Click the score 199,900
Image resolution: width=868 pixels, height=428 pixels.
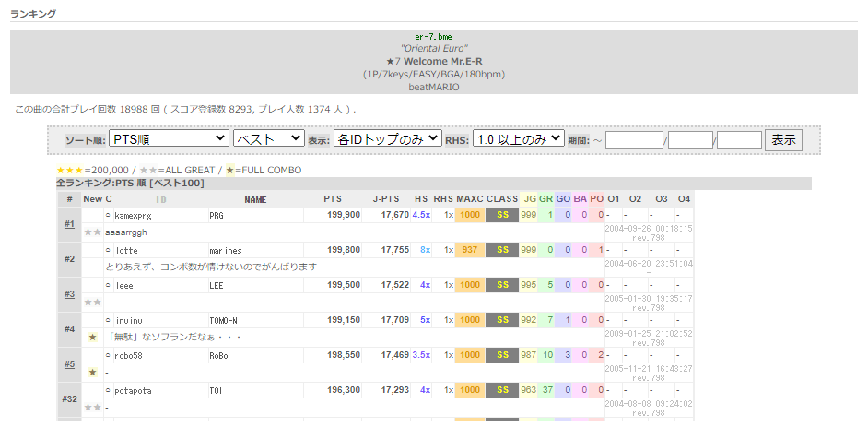344,215
